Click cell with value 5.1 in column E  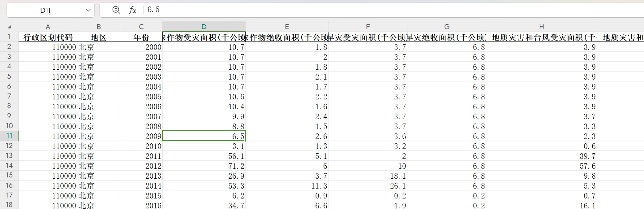pyautogui.click(x=287, y=156)
